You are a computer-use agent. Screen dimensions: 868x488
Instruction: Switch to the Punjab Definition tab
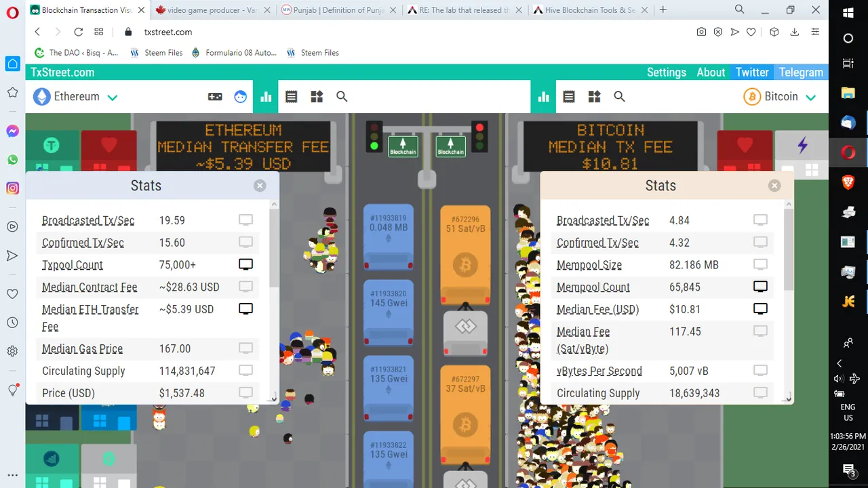[339, 10]
